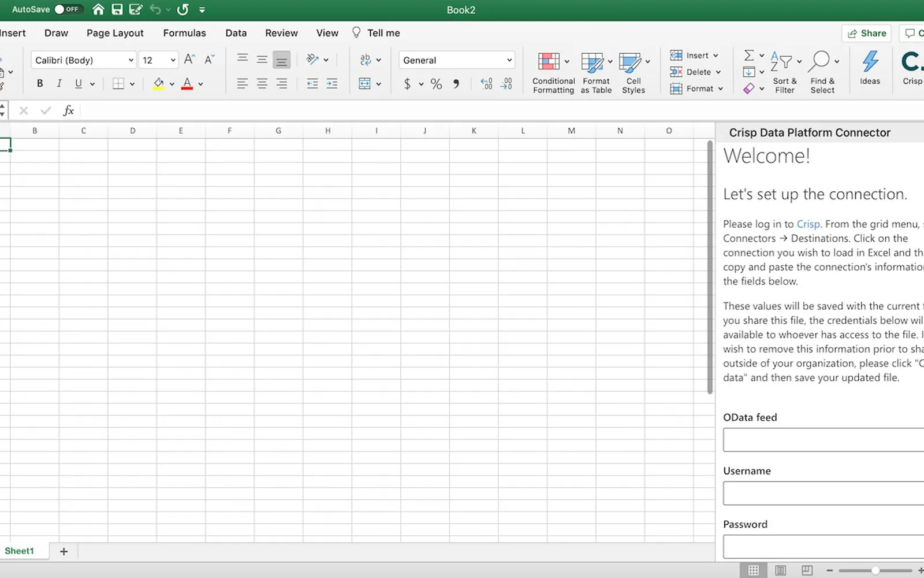
Task: Add a new sheet with plus button
Action: pyautogui.click(x=64, y=551)
